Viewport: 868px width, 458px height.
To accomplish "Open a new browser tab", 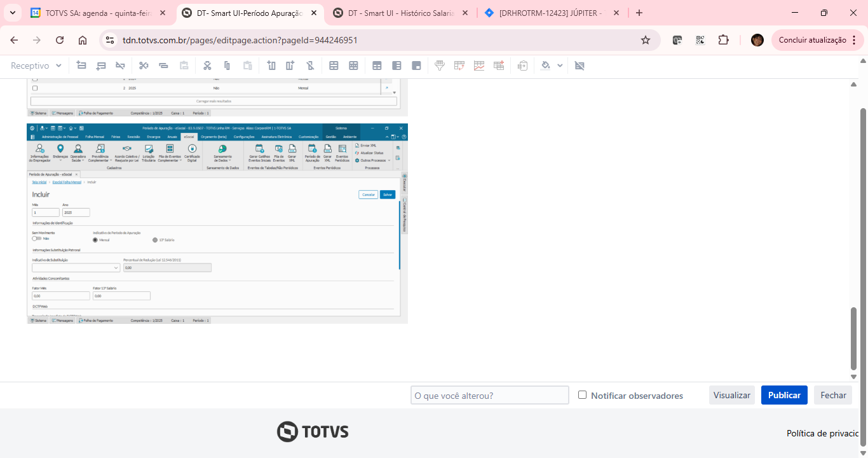I will tap(639, 13).
